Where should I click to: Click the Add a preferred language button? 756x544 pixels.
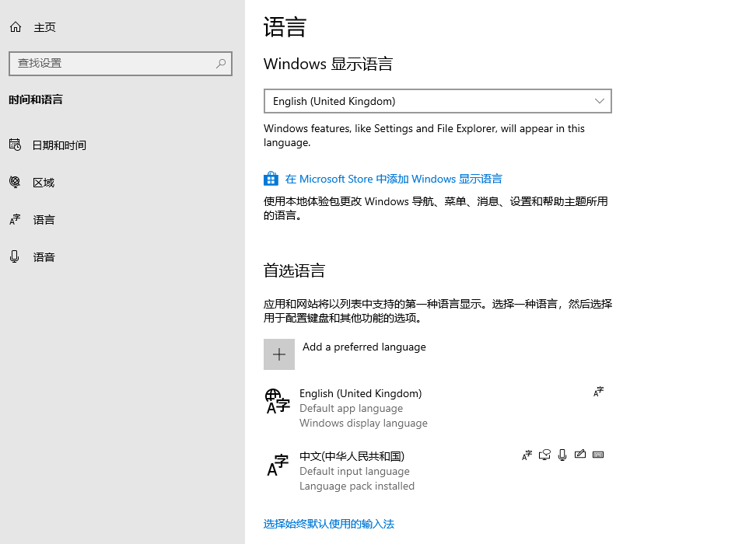pyautogui.click(x=279, y=354)
